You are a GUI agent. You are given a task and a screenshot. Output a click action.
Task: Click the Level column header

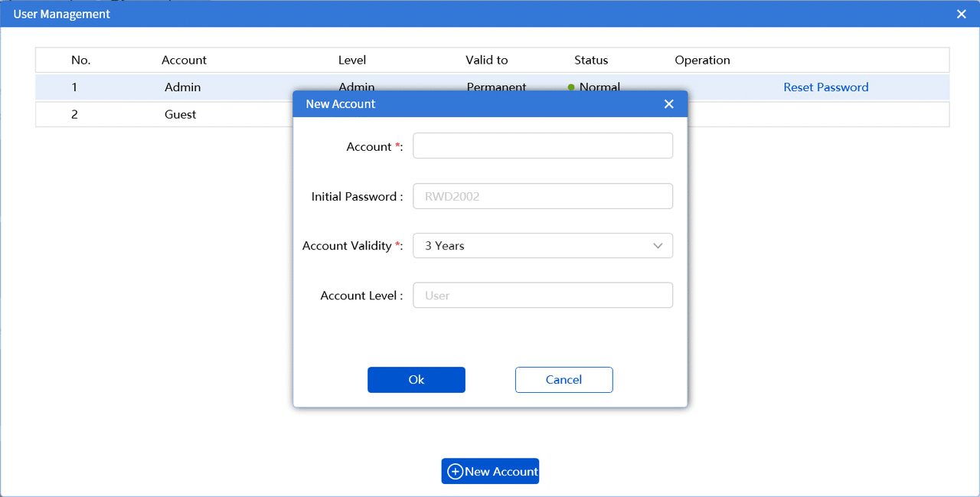[x=352, y=60]
